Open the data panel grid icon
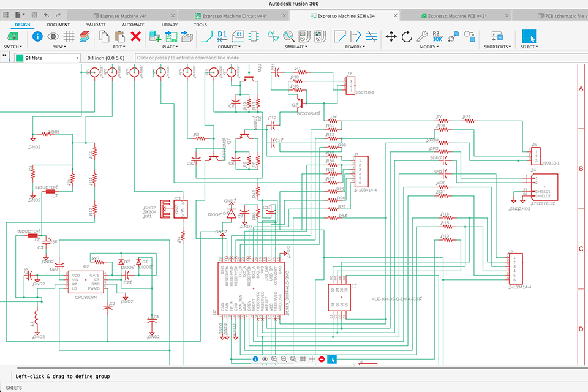 coord(6,15)
